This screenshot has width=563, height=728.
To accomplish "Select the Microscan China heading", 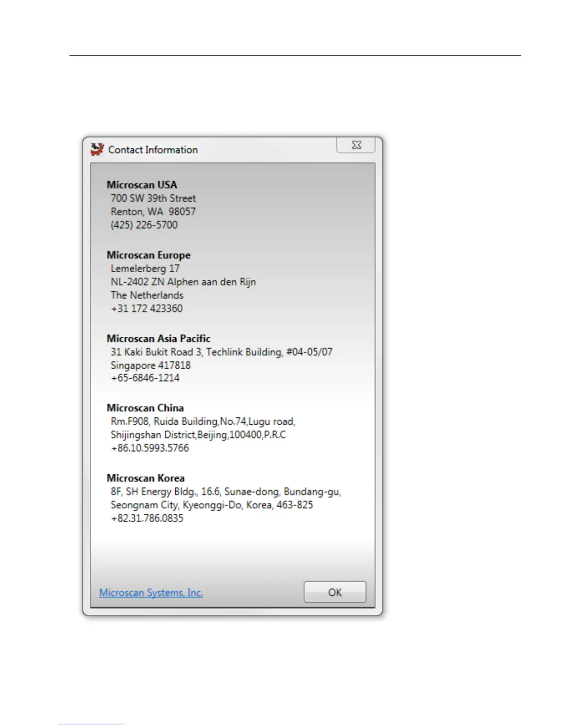I will coord(145,408).
